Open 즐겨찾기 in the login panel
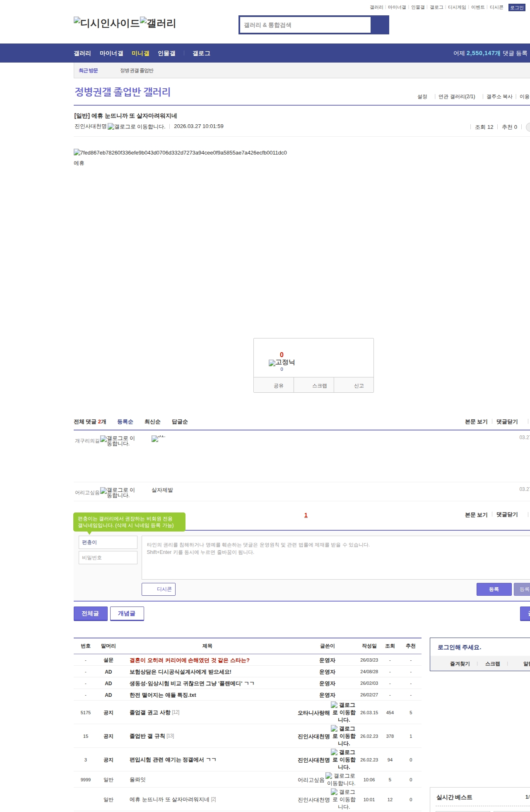Image resolution: width=530 pixels, height=812 pixels. 460,664
